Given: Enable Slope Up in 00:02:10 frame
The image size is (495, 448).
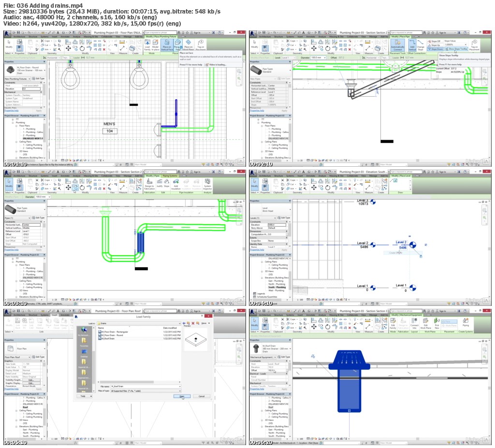Looking at the screenshot, I should tap(435, 45).
